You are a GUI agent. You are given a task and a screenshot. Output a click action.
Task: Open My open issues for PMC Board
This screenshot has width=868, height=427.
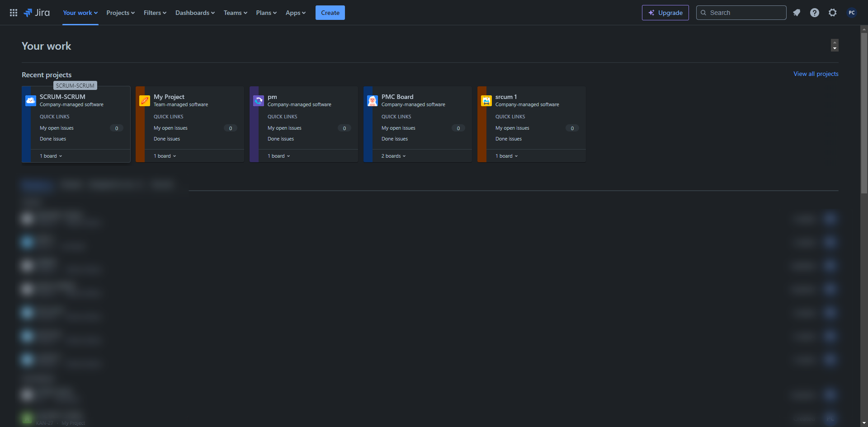point(398,128)
